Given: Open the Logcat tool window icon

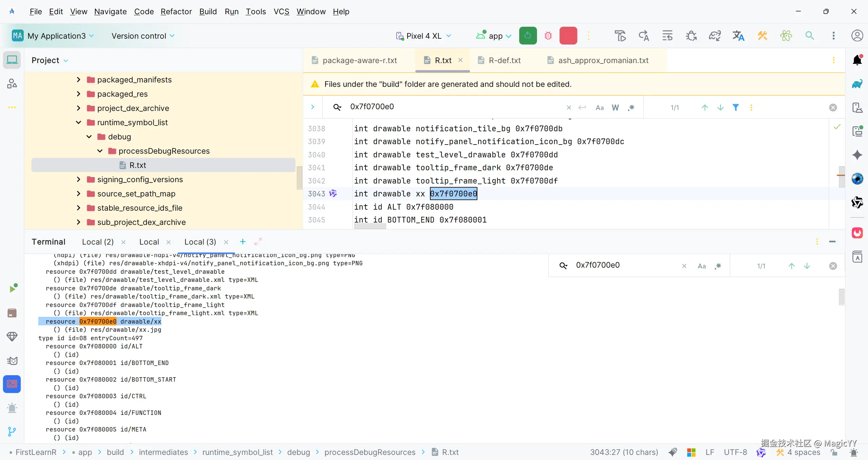Looking at the screenshot, I should (12, 361).
